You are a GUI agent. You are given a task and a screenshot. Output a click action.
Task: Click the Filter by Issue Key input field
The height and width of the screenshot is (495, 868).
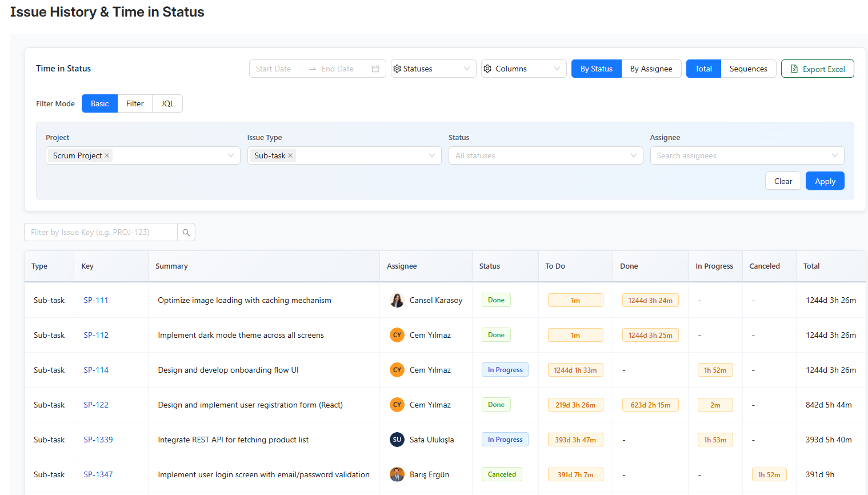(101, 233)
